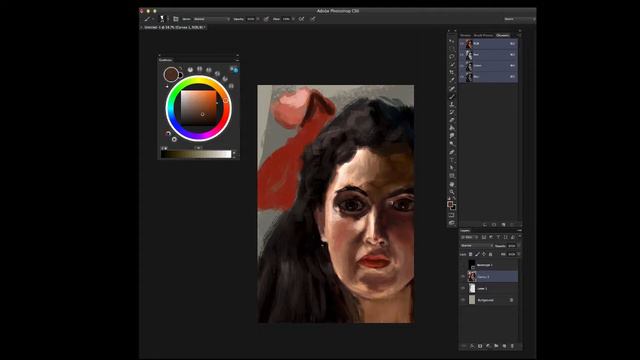Select the Untitled-1 document tab
Image resolution: width=640 pixels, height=360 pixels.
click(x=174, y=27)
